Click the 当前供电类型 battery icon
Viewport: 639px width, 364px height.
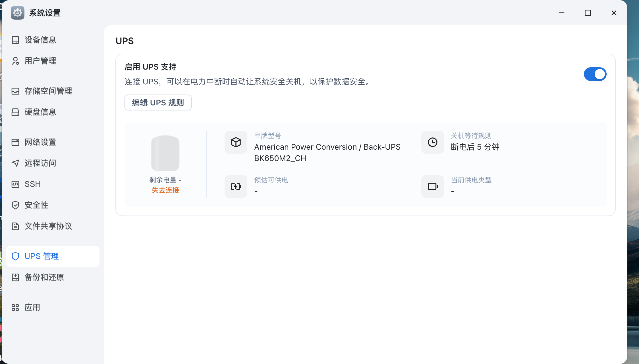[x=433, y=187]
